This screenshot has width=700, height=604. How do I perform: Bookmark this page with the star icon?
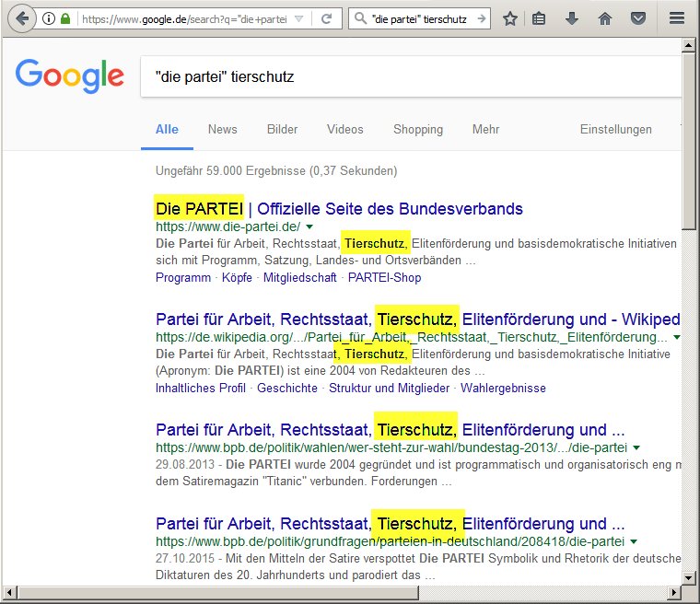(509, 18)
